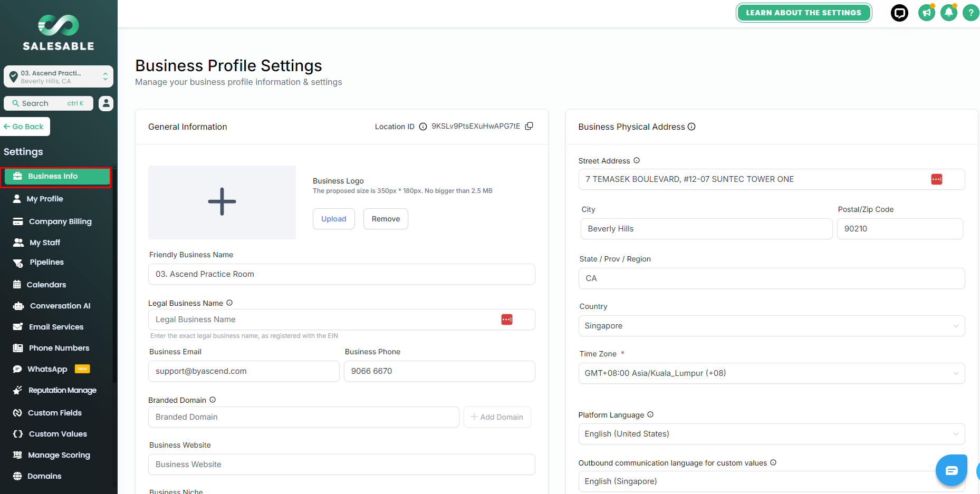
Task: Show info tooltip beside Location ID
Action: 423,127
